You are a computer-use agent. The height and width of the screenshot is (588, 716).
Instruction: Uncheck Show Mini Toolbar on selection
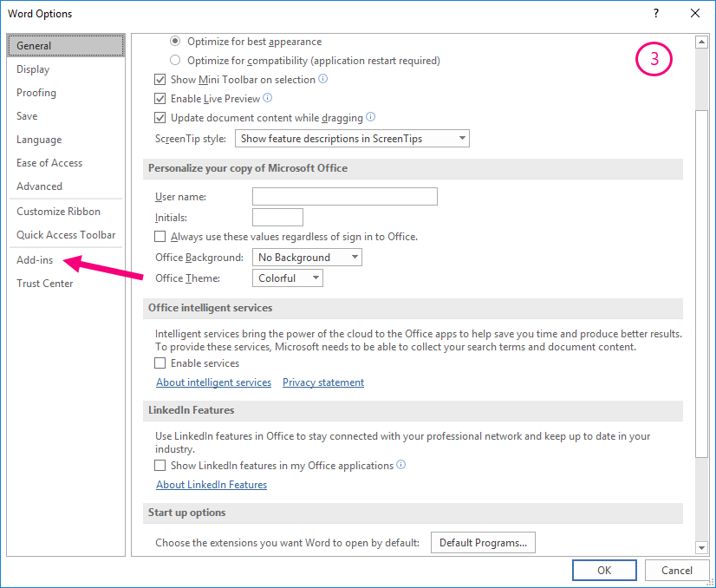click(159, 80)
